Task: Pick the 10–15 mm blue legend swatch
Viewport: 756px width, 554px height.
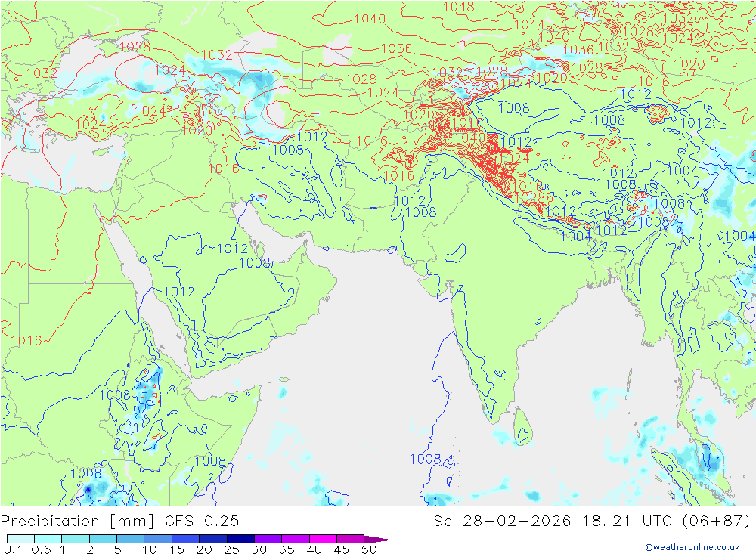Action: click(x=158, y=539)
